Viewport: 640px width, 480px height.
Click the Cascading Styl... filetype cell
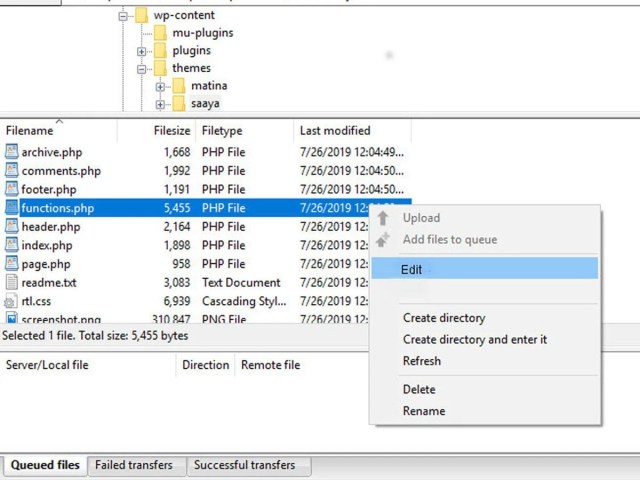[244, 302]
